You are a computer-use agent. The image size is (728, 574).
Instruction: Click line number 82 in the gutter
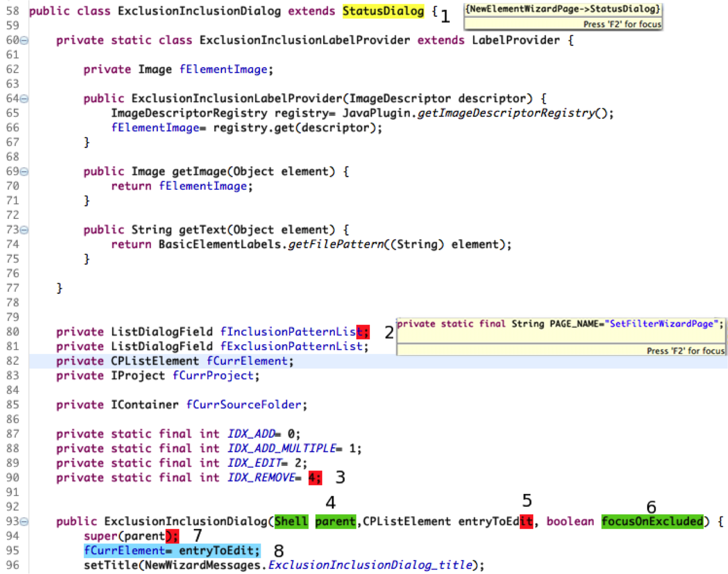click(x=13, y=361)
